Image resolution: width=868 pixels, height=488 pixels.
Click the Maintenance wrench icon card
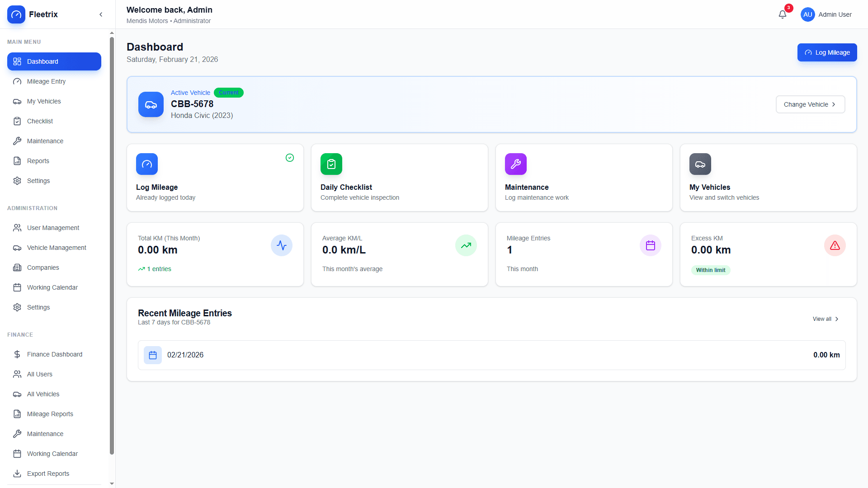(515, 164)
